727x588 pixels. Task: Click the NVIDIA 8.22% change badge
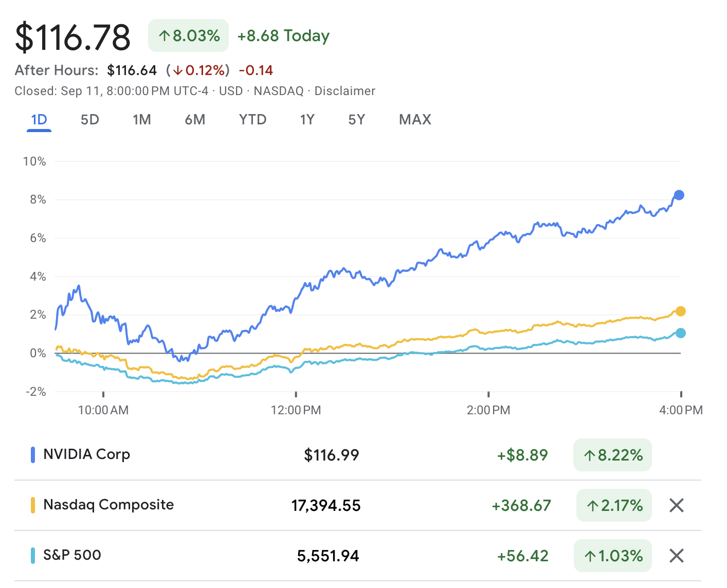[x=612, y=455]
